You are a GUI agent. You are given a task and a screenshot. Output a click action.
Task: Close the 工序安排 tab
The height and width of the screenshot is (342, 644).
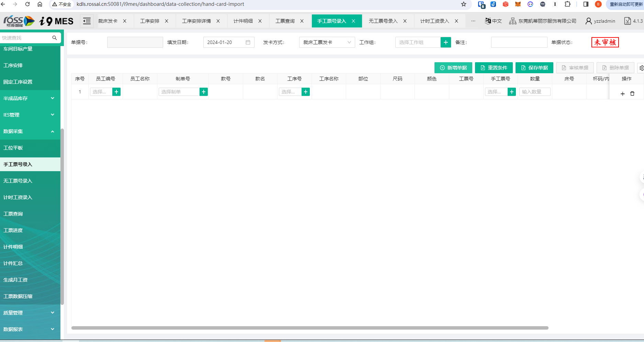click(x=167, y=21)
